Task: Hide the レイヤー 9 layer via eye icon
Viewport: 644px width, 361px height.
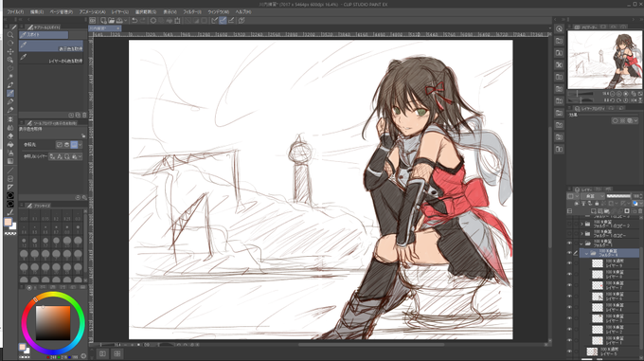Action: [569, 262]
